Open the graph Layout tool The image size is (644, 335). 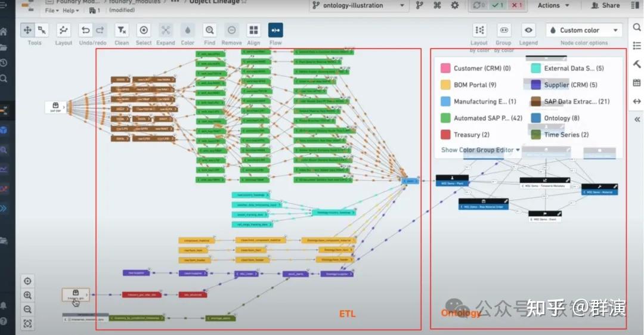[x=63, y=30]
